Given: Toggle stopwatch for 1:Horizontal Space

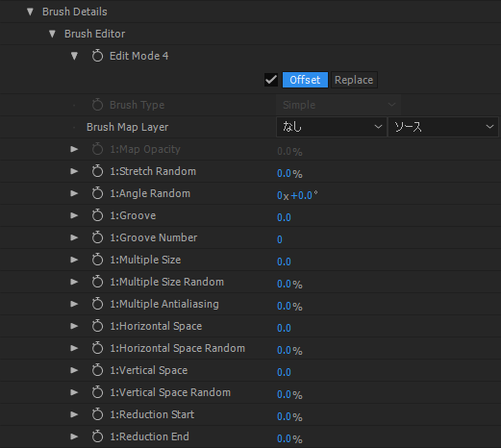Looking at the screenshot, I should [97, 326].
